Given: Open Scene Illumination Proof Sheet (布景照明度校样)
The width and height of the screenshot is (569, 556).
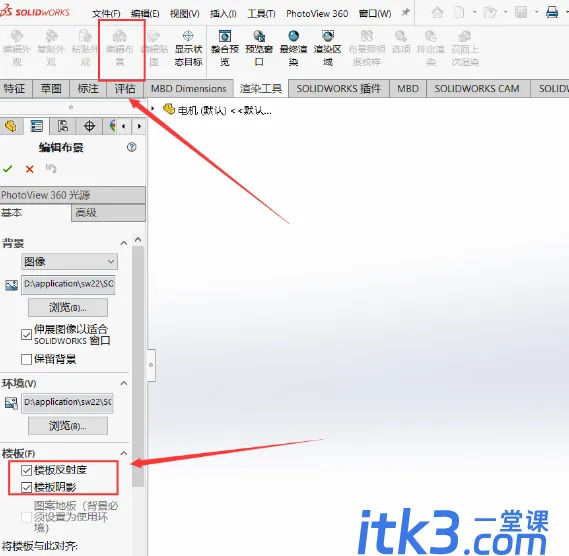Looking at the screenshot, I should coord(367,48).
